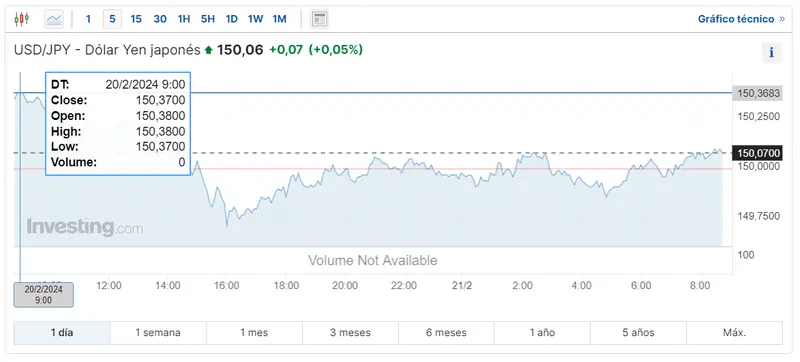800x362 pixels.
Task: View the 6 meses range
Action: (446, 333)
